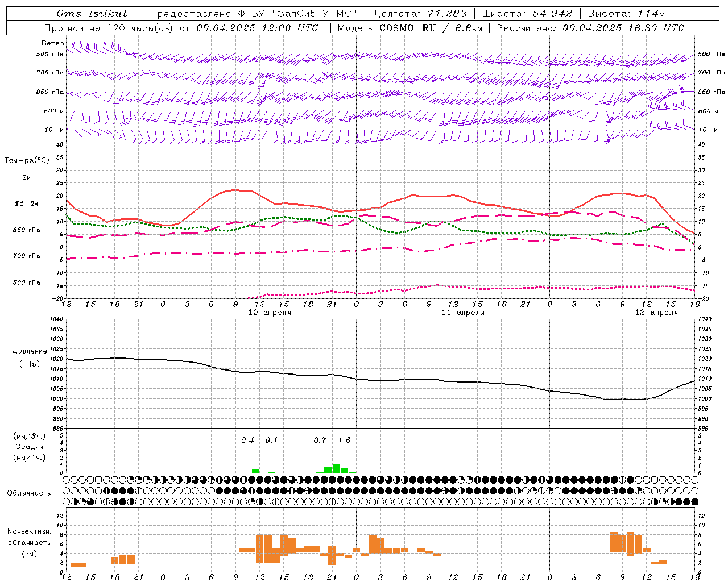728x582 pixels.
Task: Click the 12 апреля date label
Action: click(656, 313)
